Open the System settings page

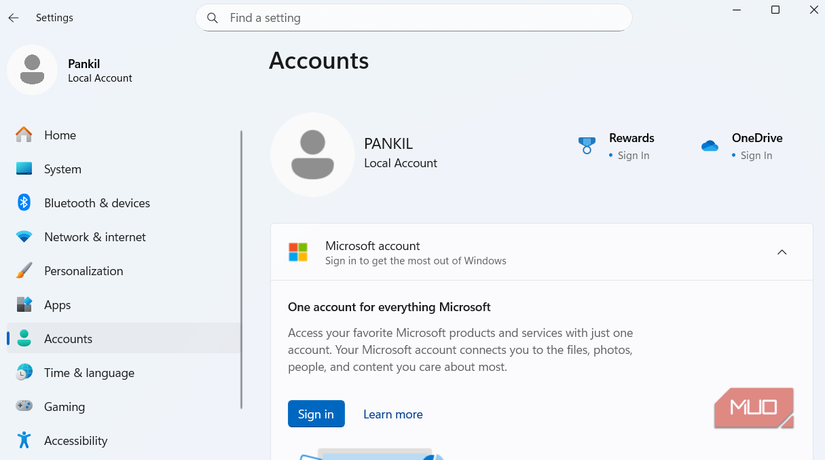[62, 169]
